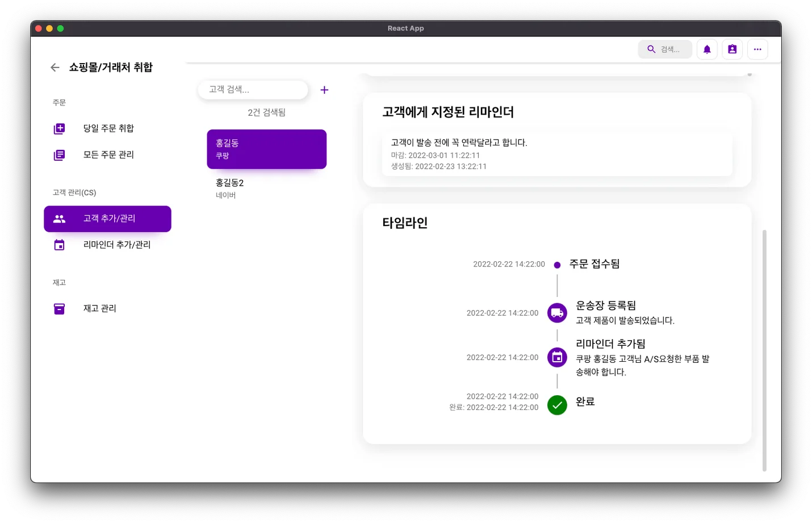Open the account badge icon

pyautogui.click(x=733, y=49)
